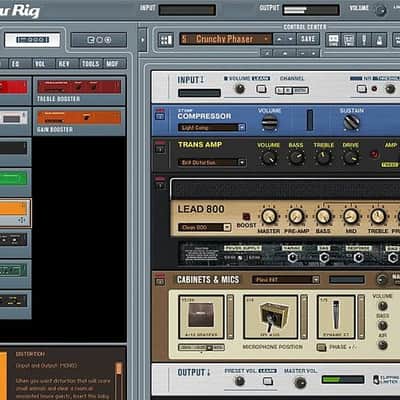Image resolution: width=400 pixels, height=400 pixels.
Task: Click the Lead 800 Pre-Amp knob
Action: (x=296, y=217)
